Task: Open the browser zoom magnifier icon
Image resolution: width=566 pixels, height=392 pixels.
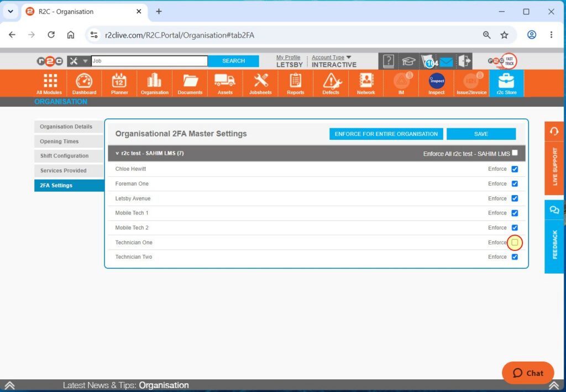Action: coord(486,35)
